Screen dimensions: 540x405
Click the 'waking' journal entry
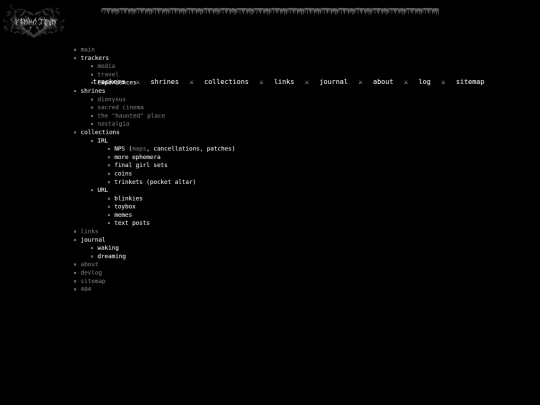(x=108, y=248)
